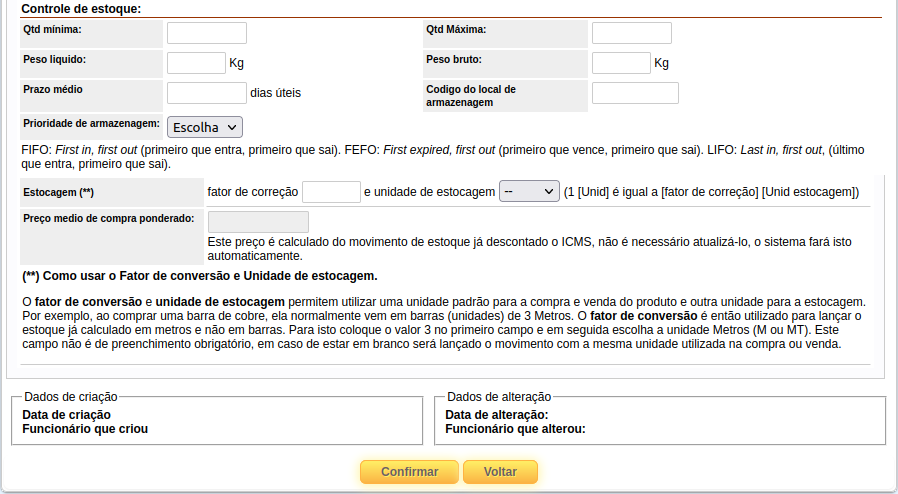Open the Prioridade de armazenagem dropdown
The height and width of the screenshot is (494, 898).
204,127
